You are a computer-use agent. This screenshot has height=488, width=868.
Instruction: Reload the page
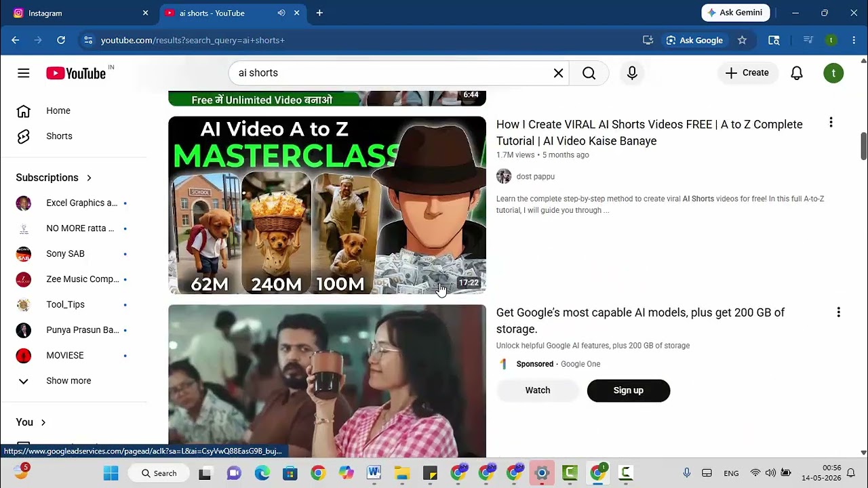pos(61,40)
